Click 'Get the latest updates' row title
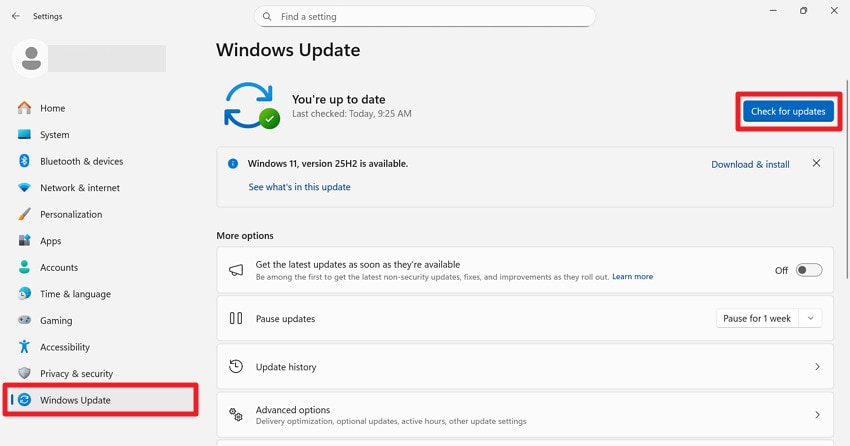This screenshot has height=446, width=850. coord(358,264)
